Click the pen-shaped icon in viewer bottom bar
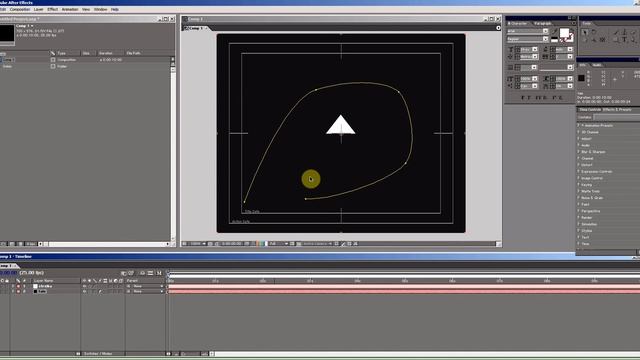Screen dimensions: 640x360 [x=343, y=244]
